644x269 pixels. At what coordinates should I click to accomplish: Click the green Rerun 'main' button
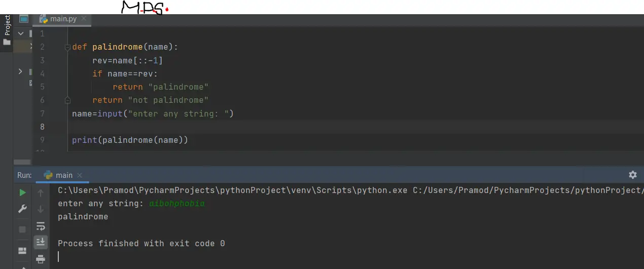22,193
